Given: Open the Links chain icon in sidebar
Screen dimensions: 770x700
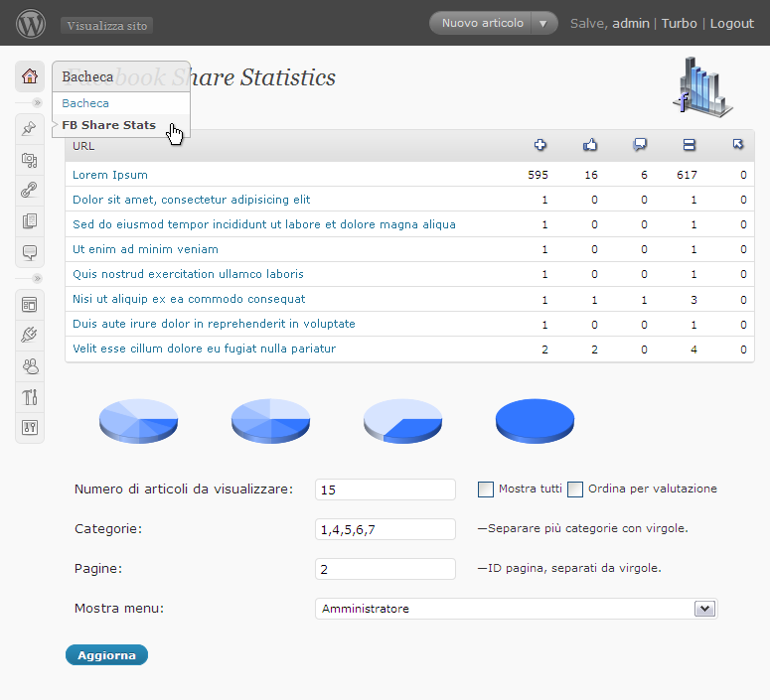Looking at the screenshot, I should coord(30,190).
